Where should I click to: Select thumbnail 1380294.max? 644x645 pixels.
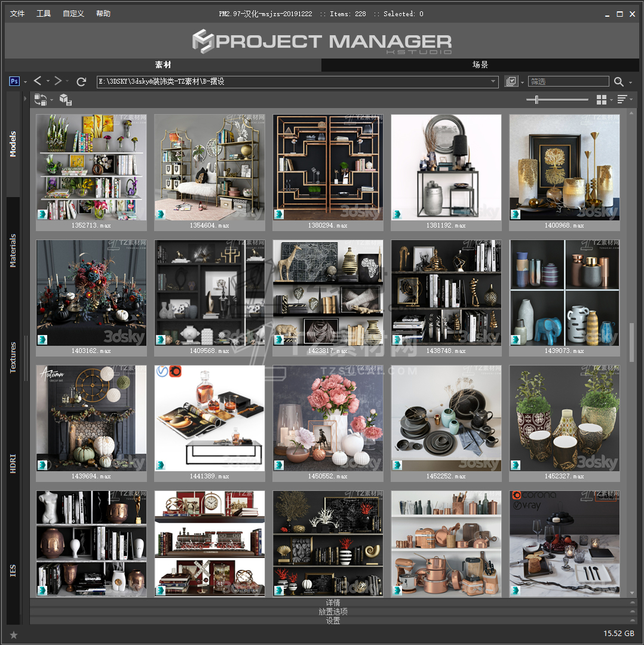(x=328, y=172)
